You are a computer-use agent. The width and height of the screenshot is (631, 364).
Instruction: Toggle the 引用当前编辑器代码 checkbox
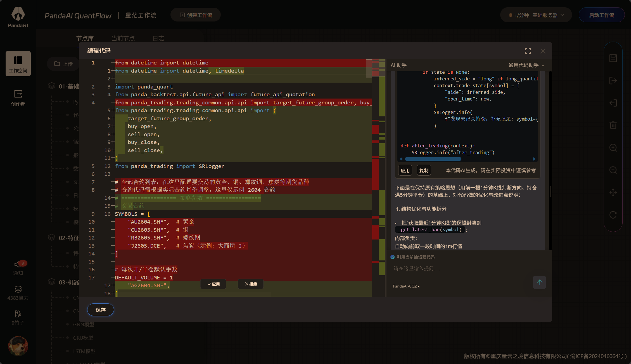(393, 257)
